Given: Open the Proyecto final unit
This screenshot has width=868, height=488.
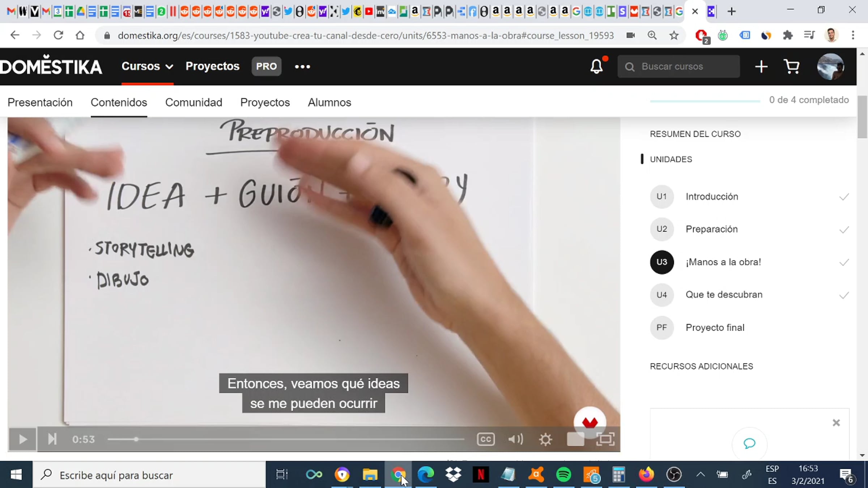Looking at the screenshot, I should tap(715, 328).
